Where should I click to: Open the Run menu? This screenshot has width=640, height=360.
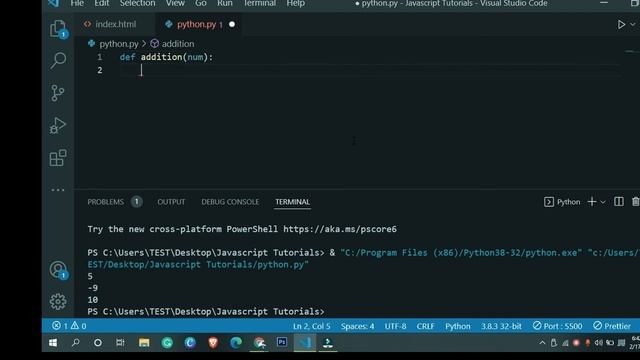[224, 4]
